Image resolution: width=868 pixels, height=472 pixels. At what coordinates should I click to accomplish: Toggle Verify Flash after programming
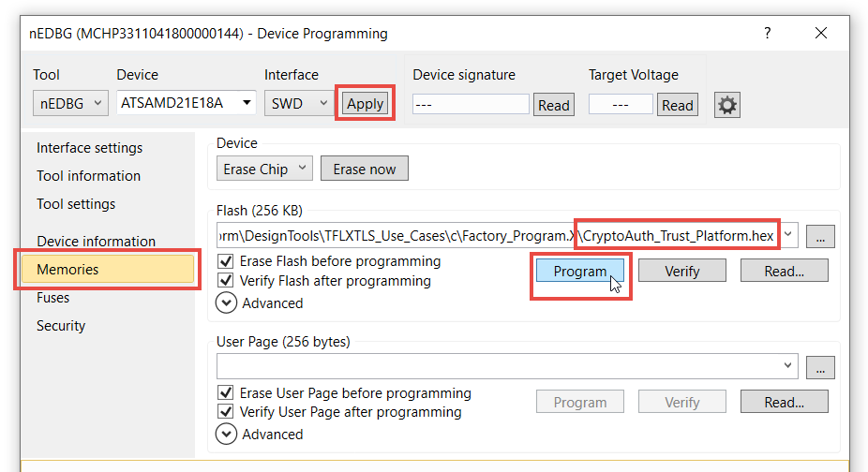(226, 280)
